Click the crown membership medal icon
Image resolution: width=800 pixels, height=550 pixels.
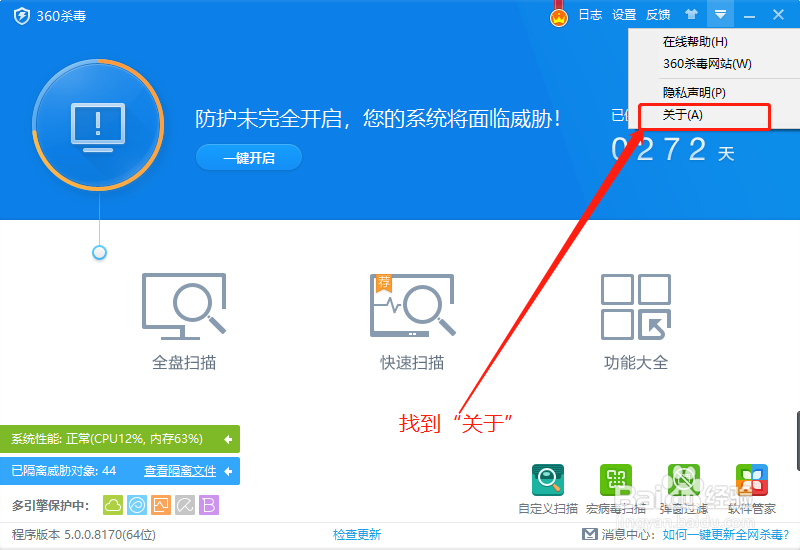[559, 18]
